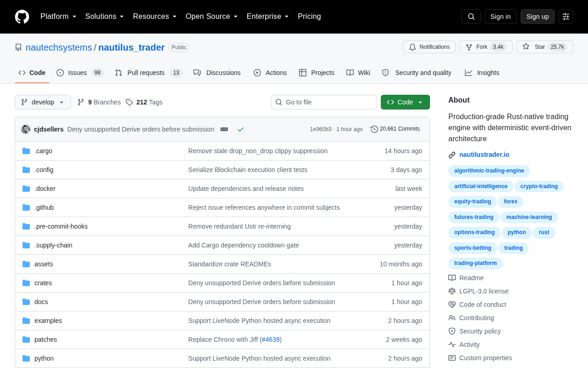Click the .docker folder icon

point(26,189)
